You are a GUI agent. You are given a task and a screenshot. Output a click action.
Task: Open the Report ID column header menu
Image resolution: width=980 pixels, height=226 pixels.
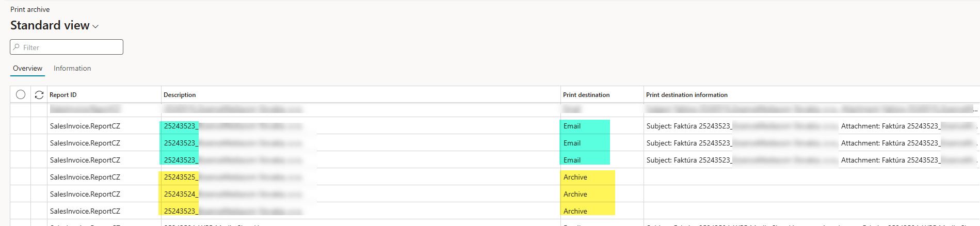(x=63, y=95)
